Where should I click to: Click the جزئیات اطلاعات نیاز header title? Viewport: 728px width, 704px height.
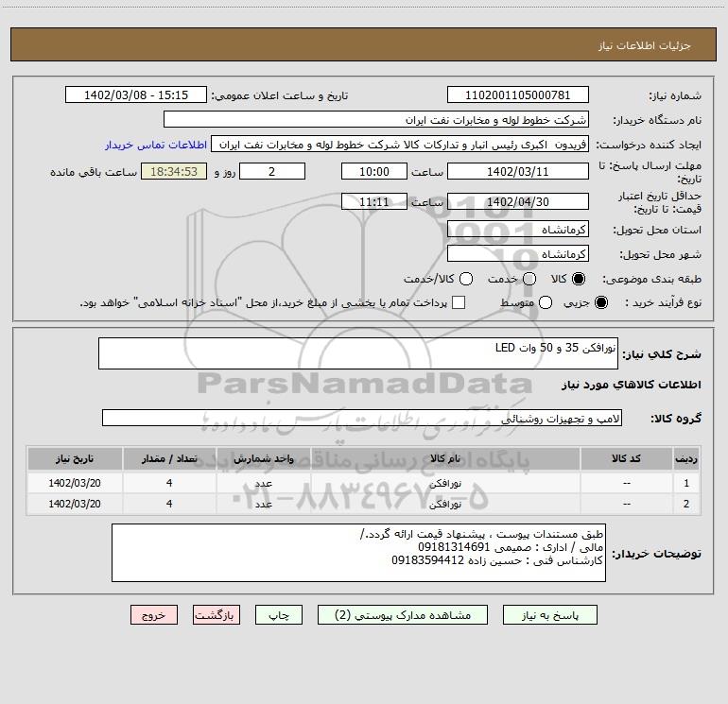(x=645, y=45)
